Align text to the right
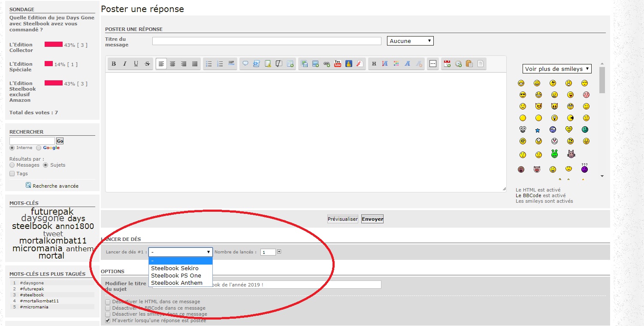This screenshot has height=326, width=644. [x=184, y=64]
